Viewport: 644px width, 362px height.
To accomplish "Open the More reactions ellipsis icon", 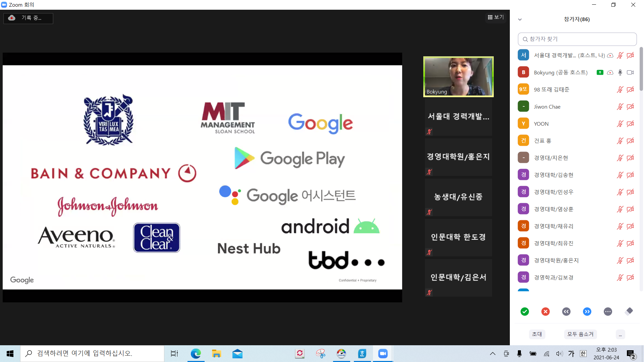I will pos(608,312).
